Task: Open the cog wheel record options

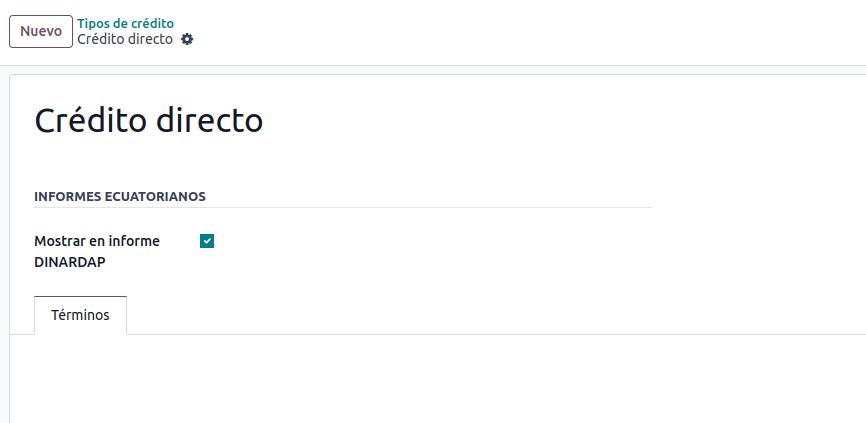Action: click(x=187, y=39)
